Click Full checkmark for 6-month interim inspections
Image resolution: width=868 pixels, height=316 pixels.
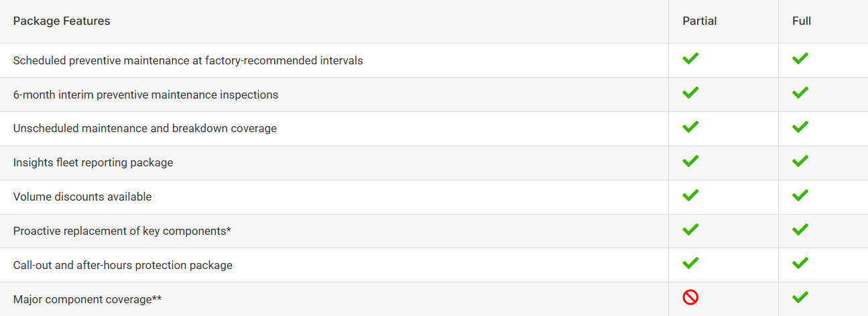click(x=800, y=93)
